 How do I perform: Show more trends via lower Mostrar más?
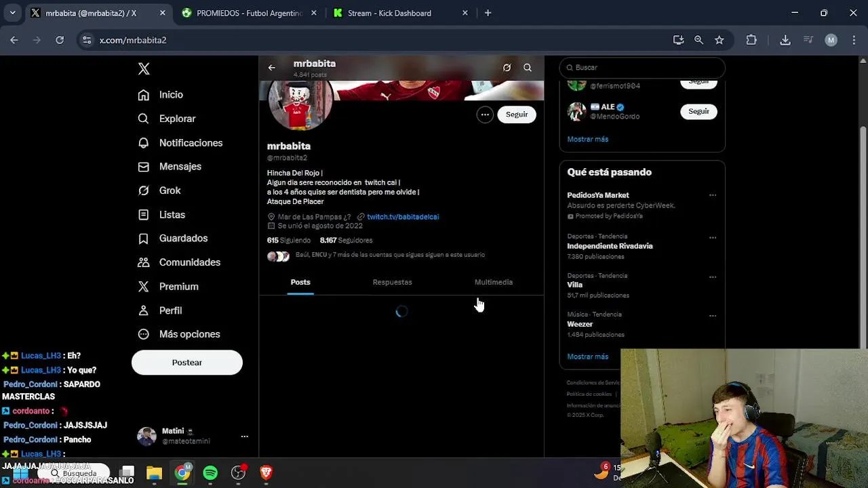click(588, 357)
